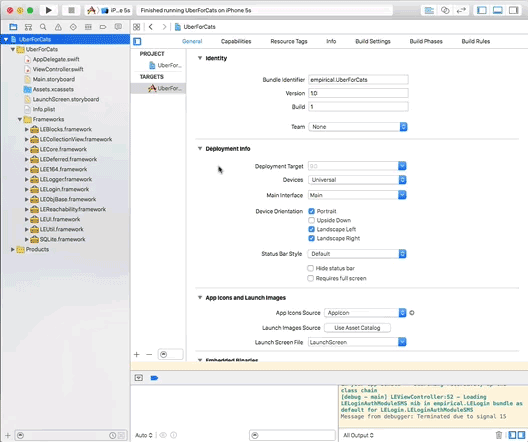
Task: Clear console with trash icon
Action: tap(499, 435)
